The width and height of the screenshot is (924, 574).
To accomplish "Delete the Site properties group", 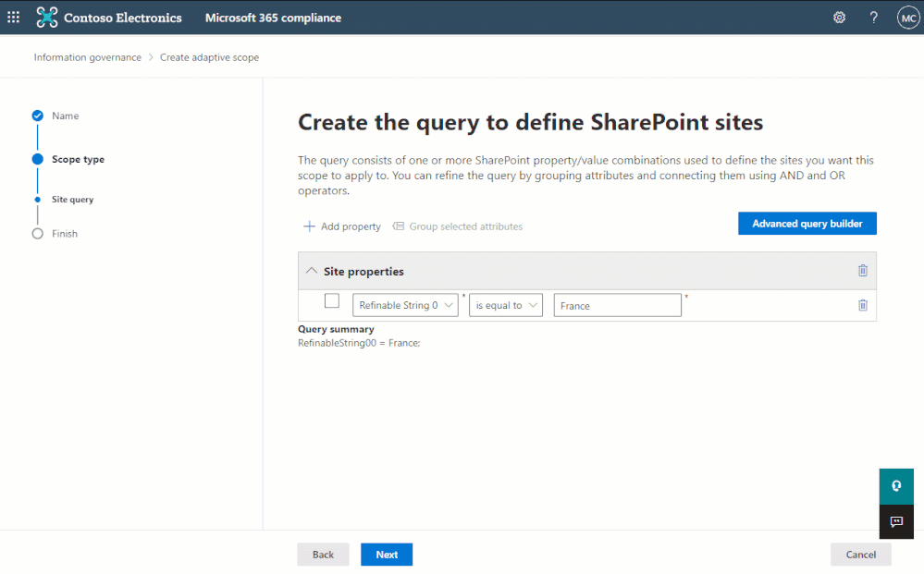I will point(863,271).
